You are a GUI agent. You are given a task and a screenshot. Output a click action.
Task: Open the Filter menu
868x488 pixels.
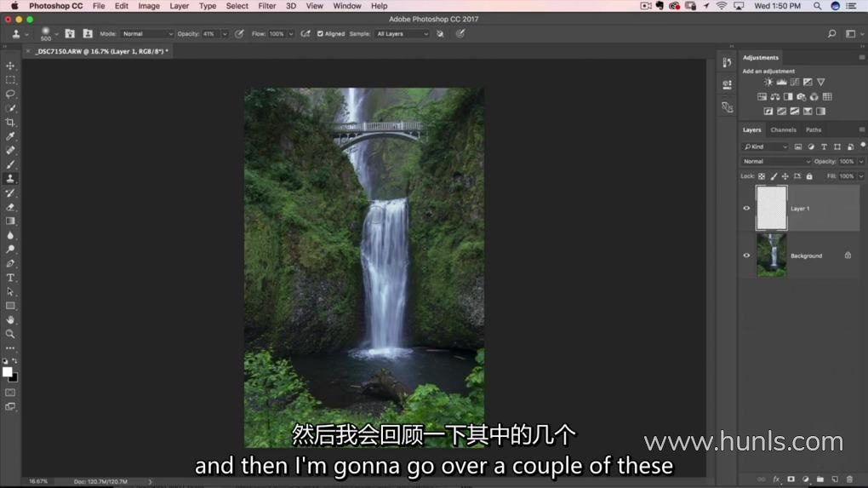tap(267, 6)
